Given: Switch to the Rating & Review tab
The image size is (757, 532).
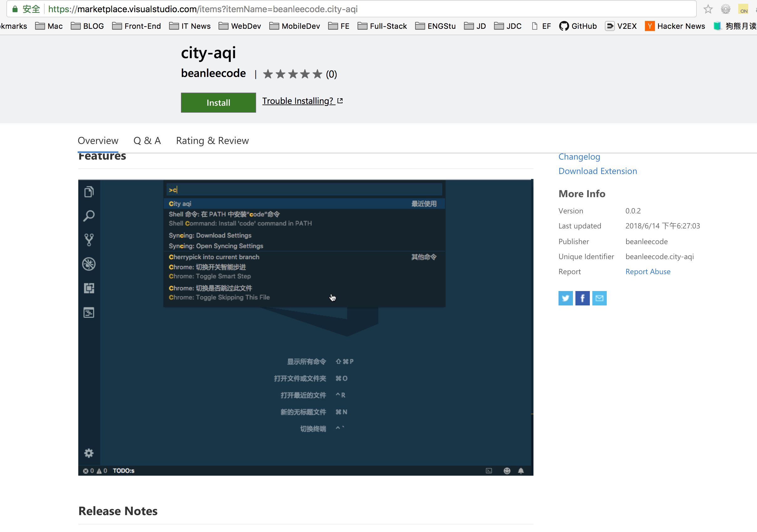Looking at the screenshot, I should pos(212,141).
